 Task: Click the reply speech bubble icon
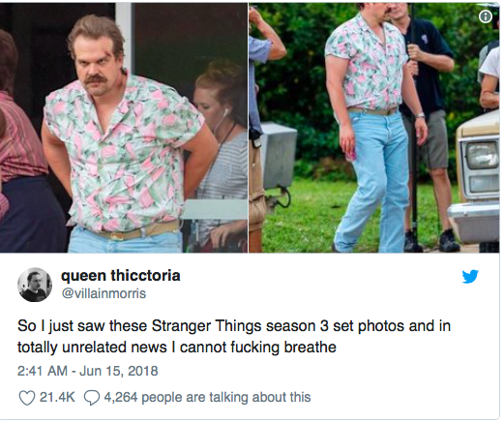click(92, 398)
